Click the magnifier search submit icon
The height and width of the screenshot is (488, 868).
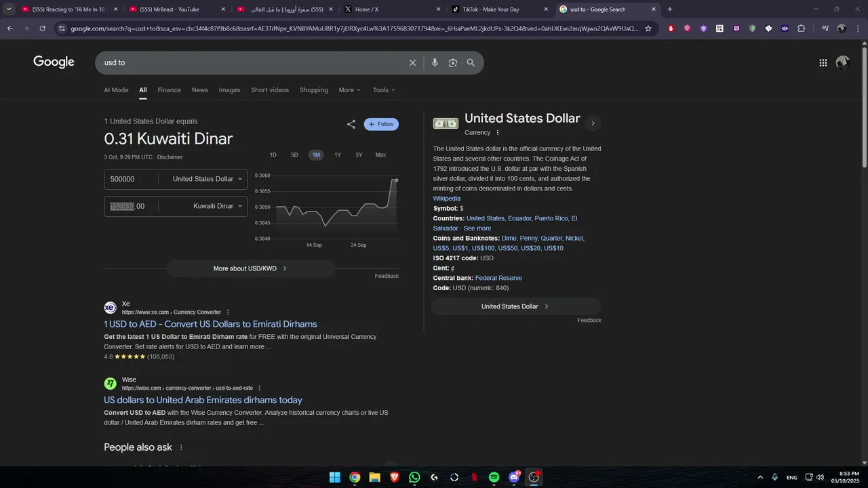pyautogui.click(x=471, y=62)
